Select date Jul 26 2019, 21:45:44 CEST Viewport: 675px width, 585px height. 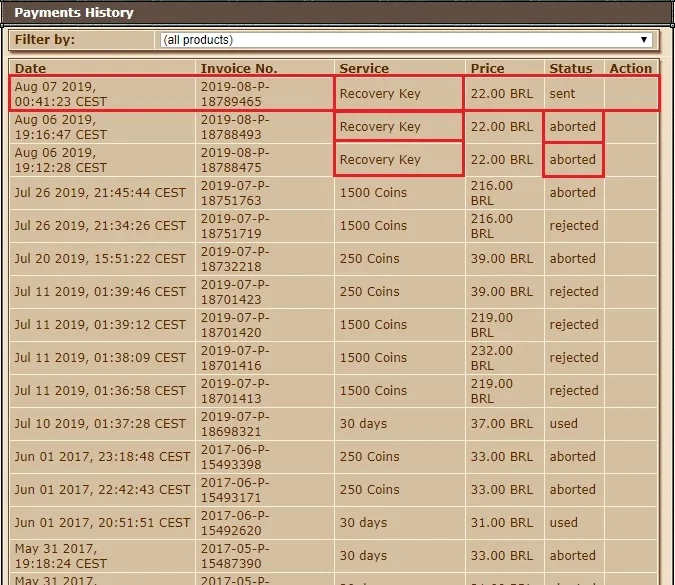click(100, 192)
